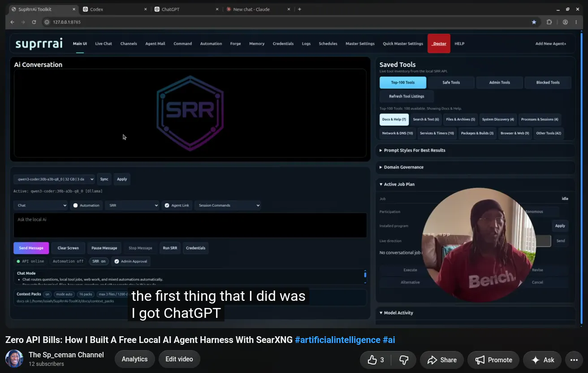Open the browser extensions puzzle icon

(x=549, y=22)
